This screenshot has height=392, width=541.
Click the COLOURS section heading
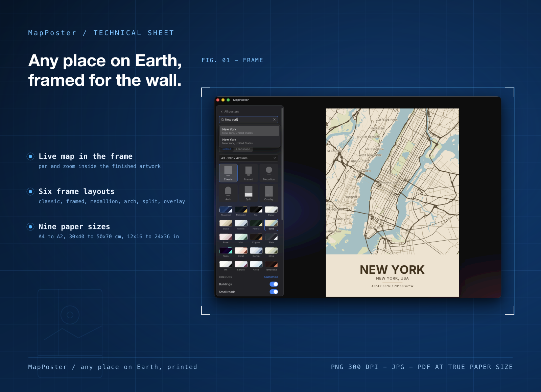coord(226,277)
